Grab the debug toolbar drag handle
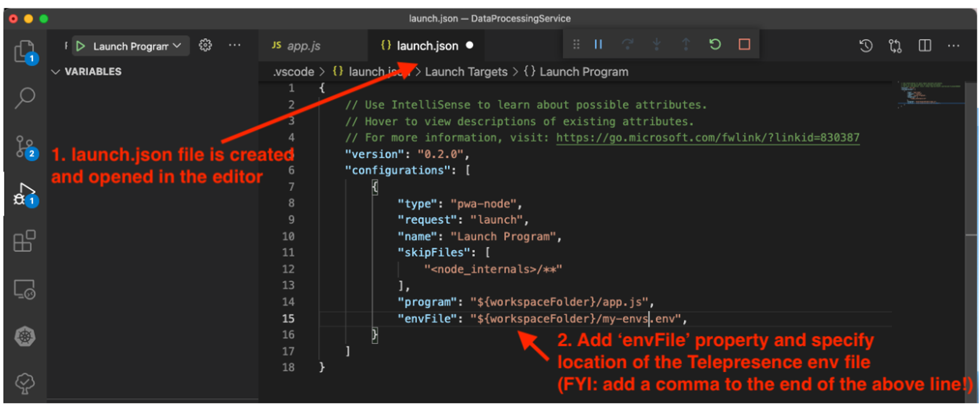This screenshot has width=980, height=406. (x=576, y=45)
